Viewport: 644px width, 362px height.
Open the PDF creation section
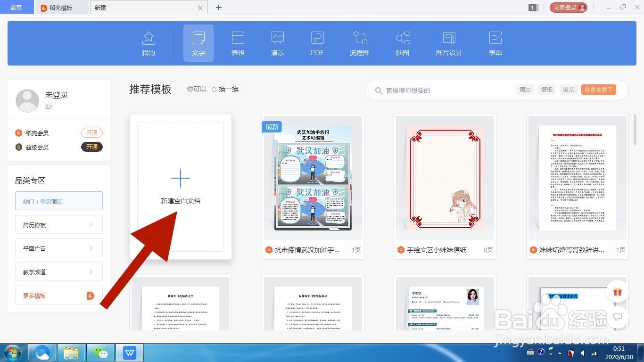pos(317,43)
